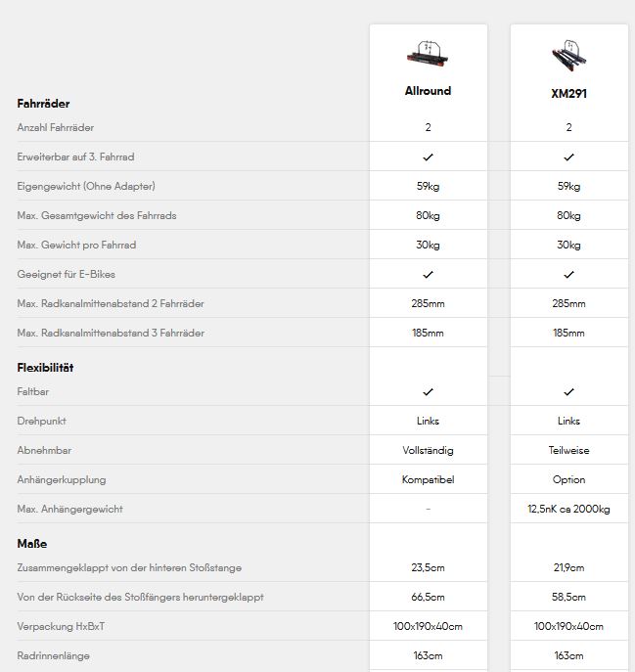This screenshot has width=635, height=672.
Task: Click the Anhängerkupplung row label
Action: point(62,479)
